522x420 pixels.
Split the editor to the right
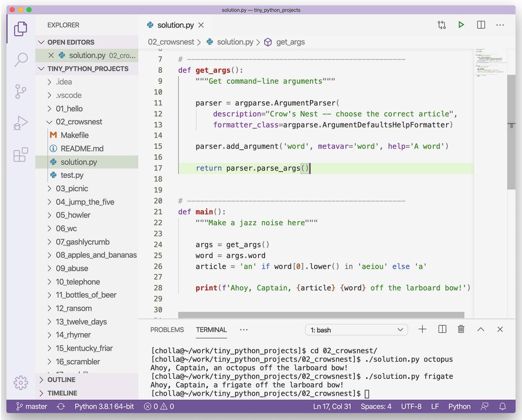481,25
